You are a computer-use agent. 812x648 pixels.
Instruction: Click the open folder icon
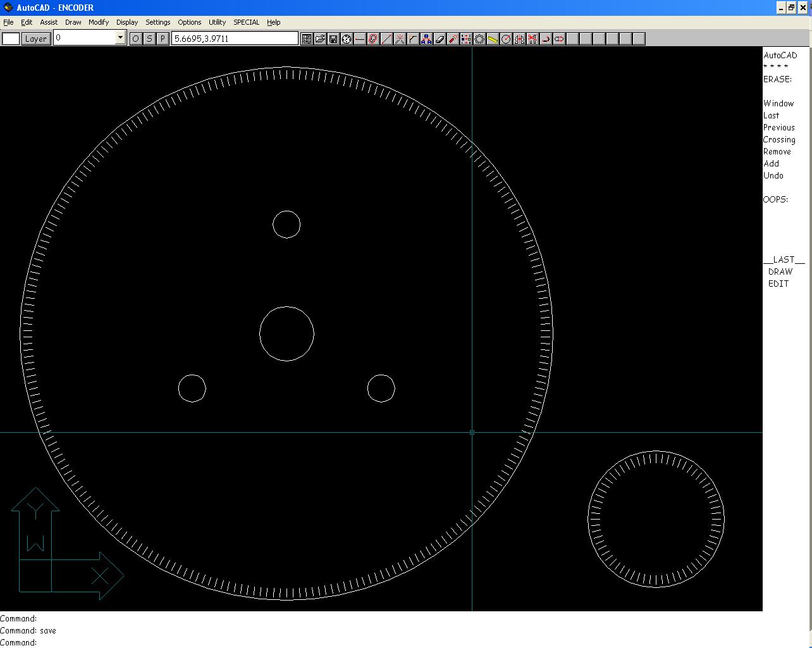tap(320, 39)
